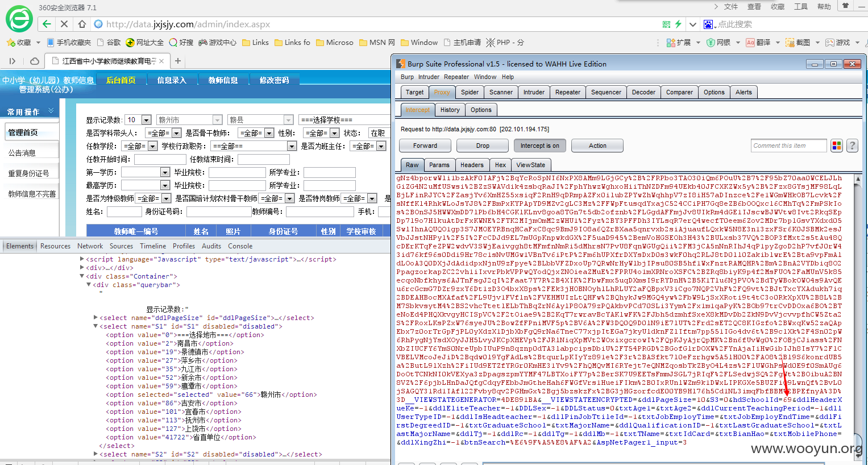Open the 信息录入 navigation link

(172, 80)
